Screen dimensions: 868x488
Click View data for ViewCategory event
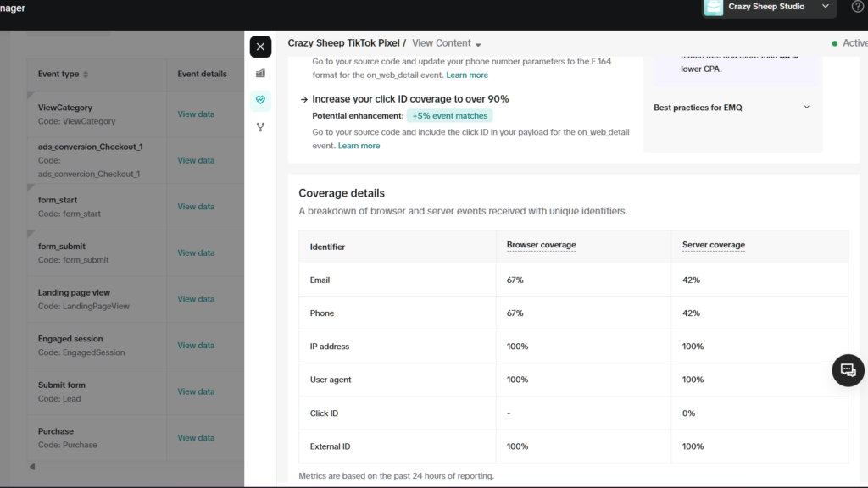point(196,114)
